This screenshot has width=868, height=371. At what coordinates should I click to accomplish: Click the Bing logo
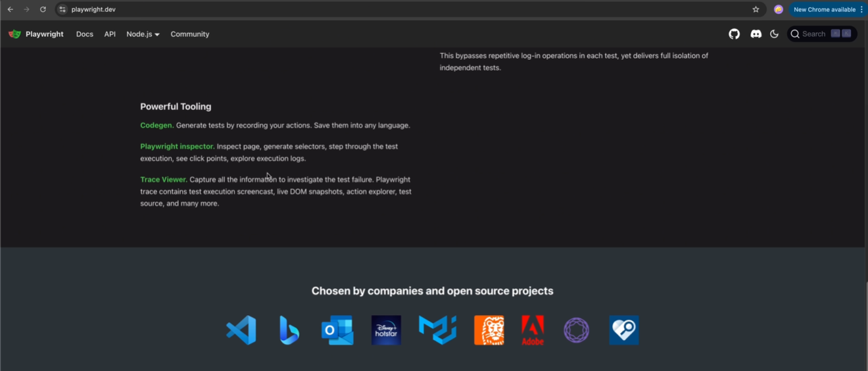point(289,330)
